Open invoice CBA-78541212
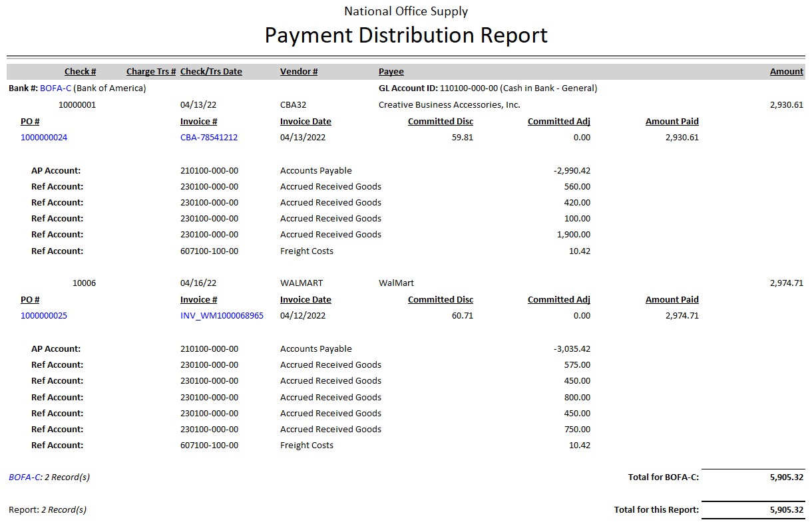This screenshot has width=812, height=524. point(209,138)
